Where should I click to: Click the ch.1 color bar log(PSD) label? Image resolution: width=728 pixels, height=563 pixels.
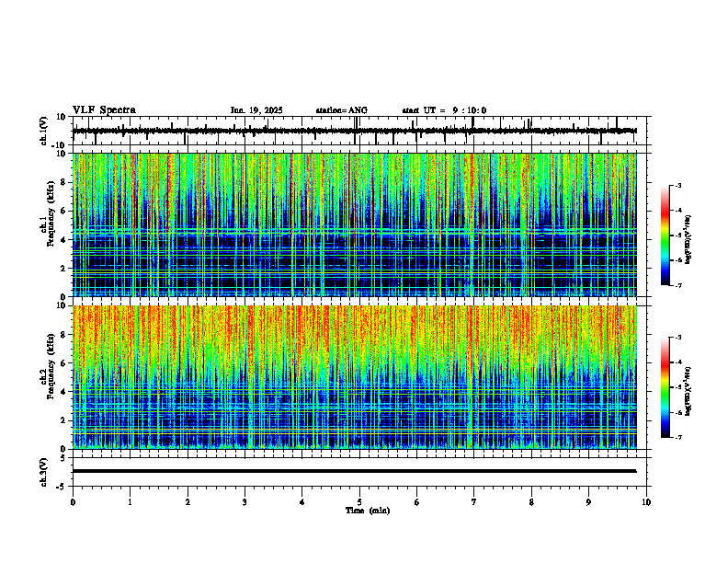click(688, 240)
